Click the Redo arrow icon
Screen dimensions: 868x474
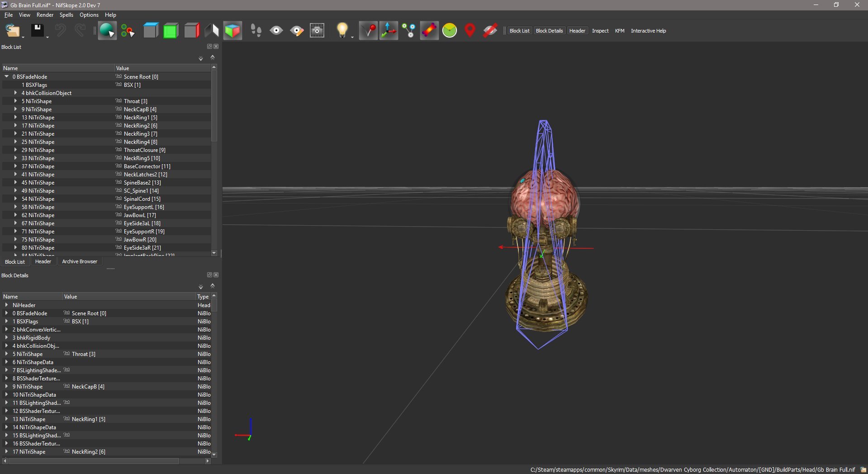[80, 31]
